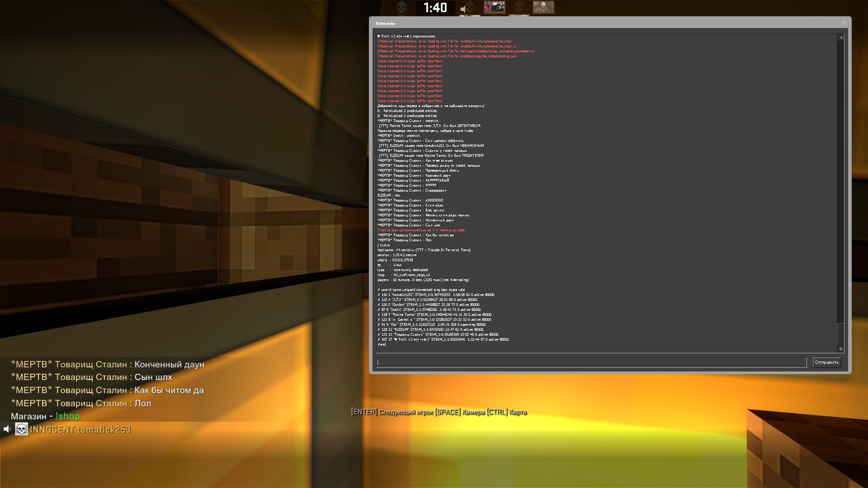Screen dimensions: 868x488
Task: Click the speaker icon beside the round timer
Action: tap(465, 9)
